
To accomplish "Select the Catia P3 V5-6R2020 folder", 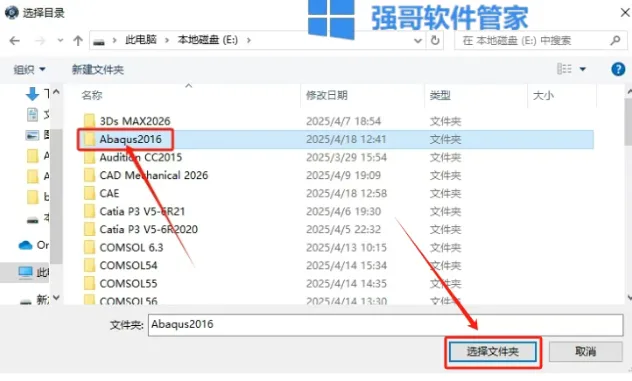I will coord(149,229).
